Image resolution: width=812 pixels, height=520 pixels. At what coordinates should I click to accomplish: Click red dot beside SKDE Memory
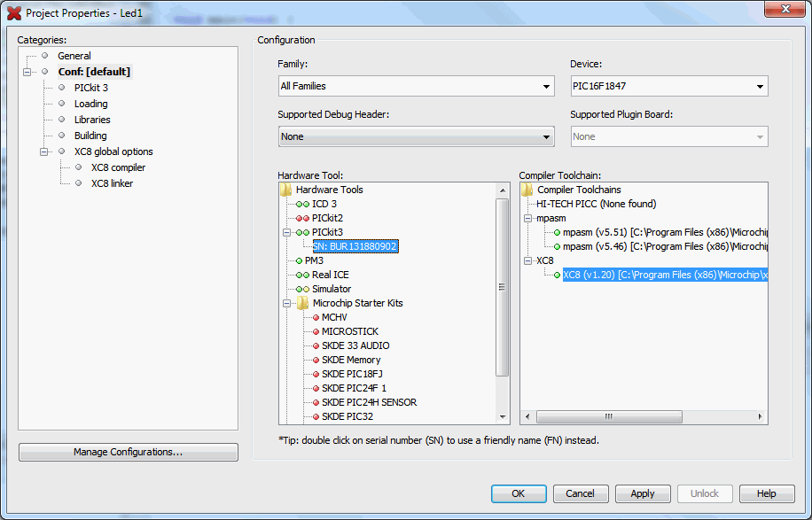[316, 361]
